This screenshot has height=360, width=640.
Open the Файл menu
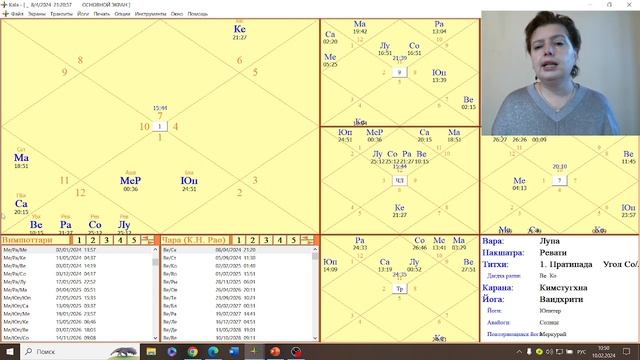(x=17, y=14)
